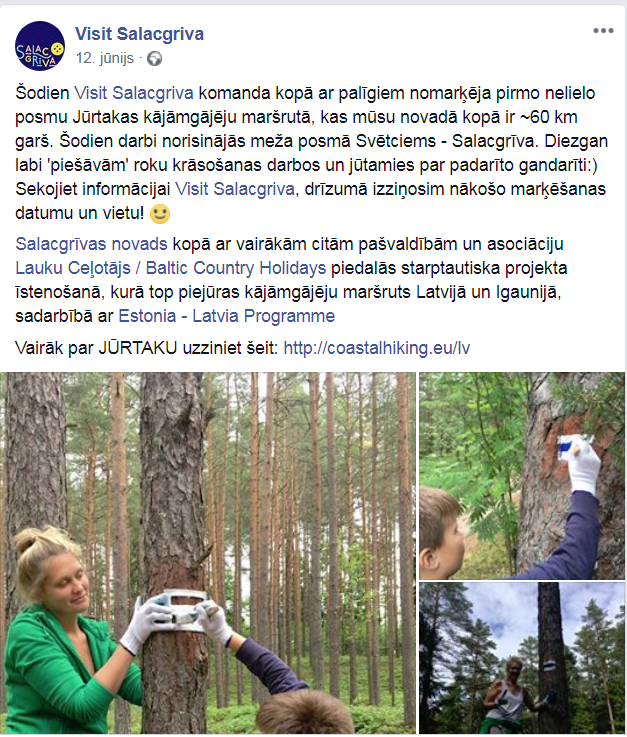Open the Estonia - Latvia Programme link

(x=227, y=316)
